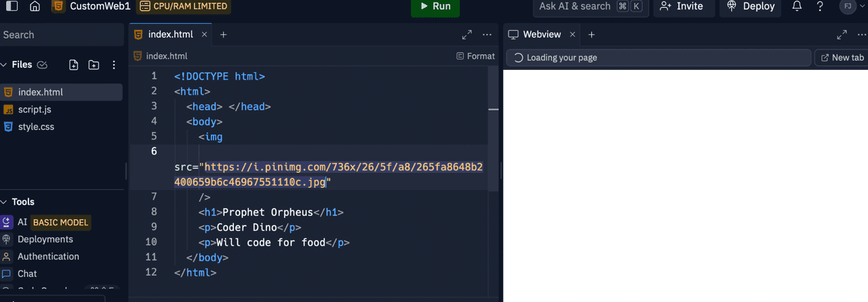The height and width of the screenshot is (302, 868).
Task: Go to the home icon
Action: (x=35, y=7)
